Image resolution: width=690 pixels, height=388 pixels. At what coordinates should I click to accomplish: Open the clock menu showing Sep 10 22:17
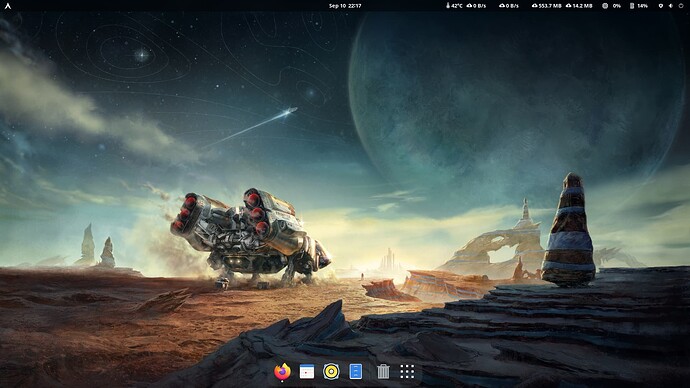(345, 6)
